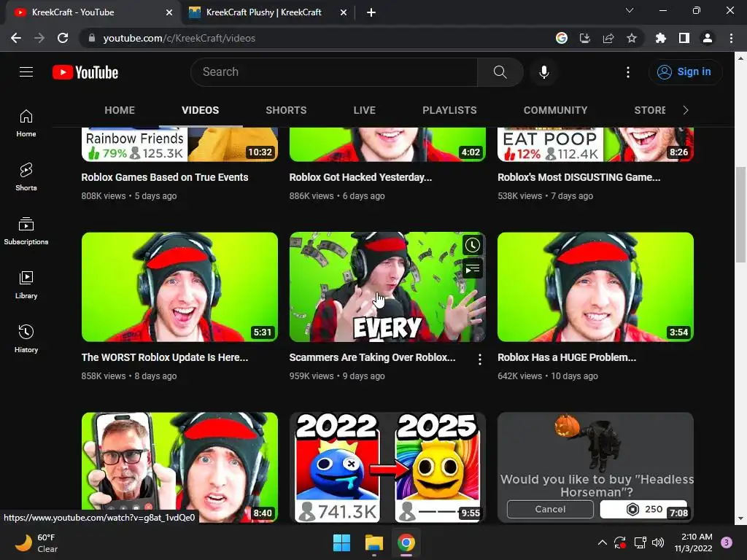The width and height of the screenshot is (747, 560).
Task: Open three-dot menu for Scammers video
Action: click(480, 359)
